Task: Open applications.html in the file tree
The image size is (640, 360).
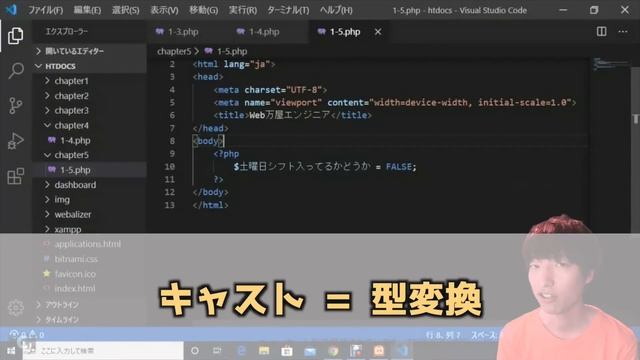Action: [x=89, y=244]
